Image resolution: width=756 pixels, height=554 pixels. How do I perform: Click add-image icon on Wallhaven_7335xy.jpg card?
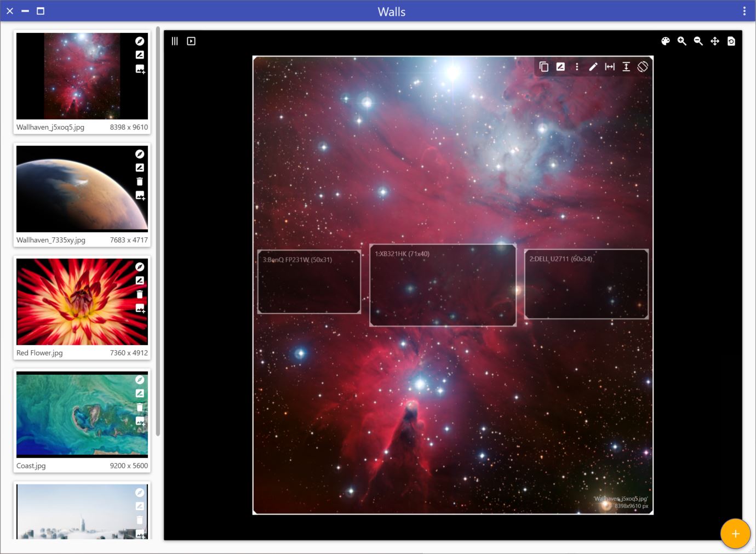pos(140,196)
